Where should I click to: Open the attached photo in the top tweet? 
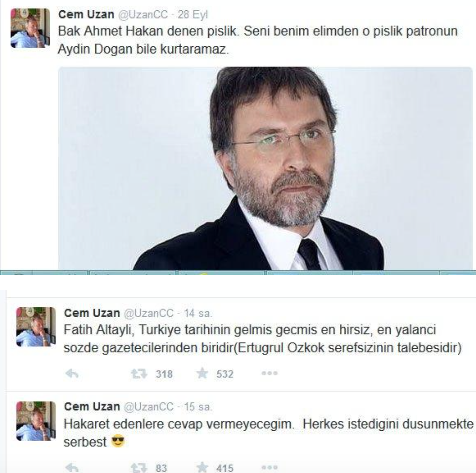[x=265, y=168]
